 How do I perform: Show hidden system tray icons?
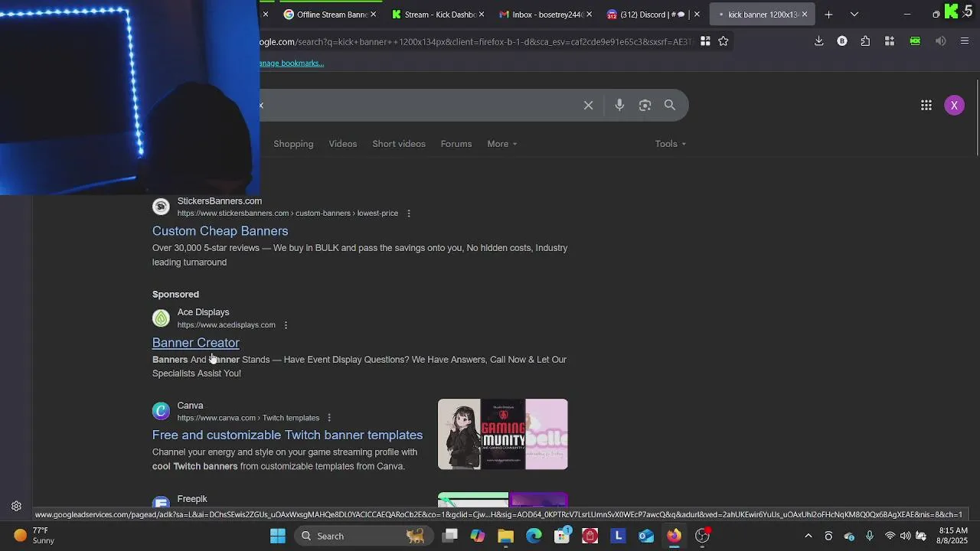[808, 536]
